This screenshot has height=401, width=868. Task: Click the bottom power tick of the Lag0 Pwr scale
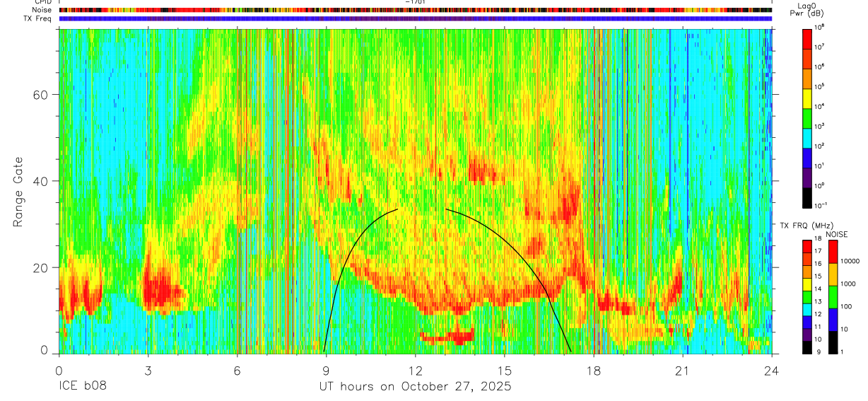[x=822, y=205]
